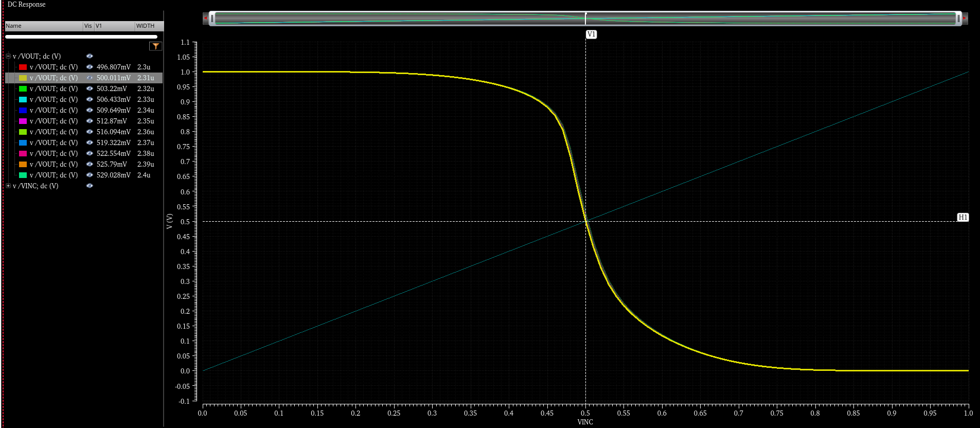Screen dimensions: 980x428
Task: Select the 503.22mV value cell
Action: tap(112, 88)
